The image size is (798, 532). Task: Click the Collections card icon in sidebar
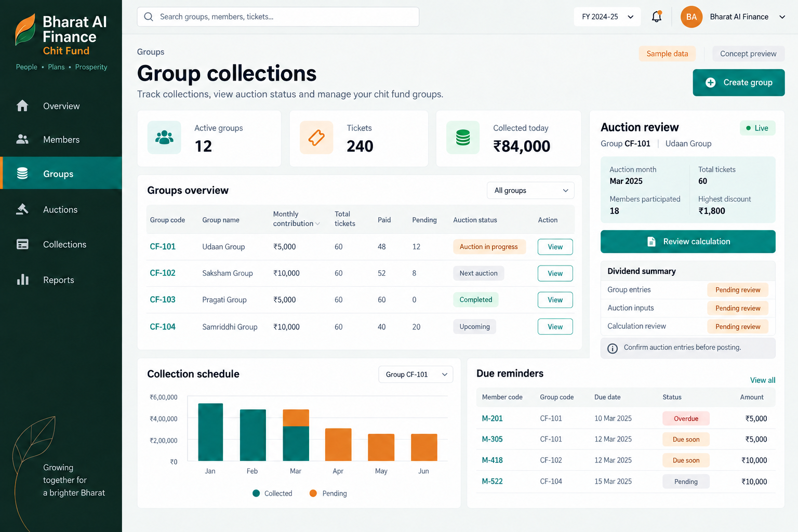point(22,244)
